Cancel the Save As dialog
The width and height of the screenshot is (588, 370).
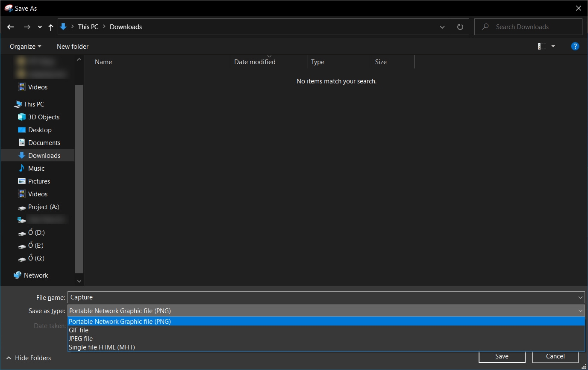[x=555, y=356]
